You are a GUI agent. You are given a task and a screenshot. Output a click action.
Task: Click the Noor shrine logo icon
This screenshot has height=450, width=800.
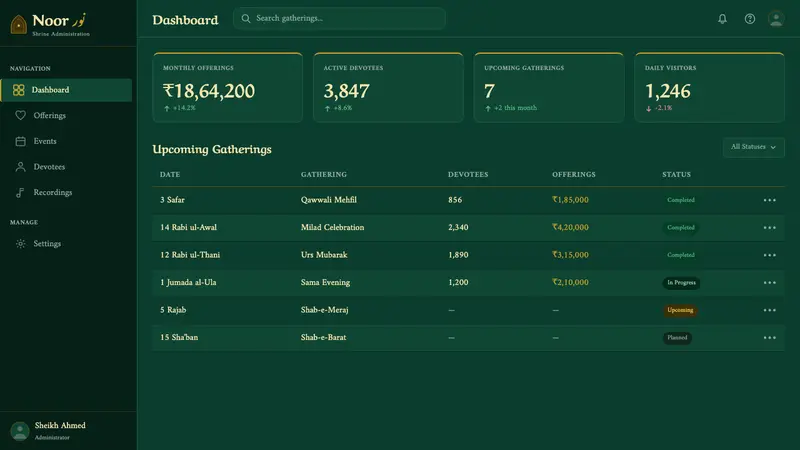click(19, 24)
